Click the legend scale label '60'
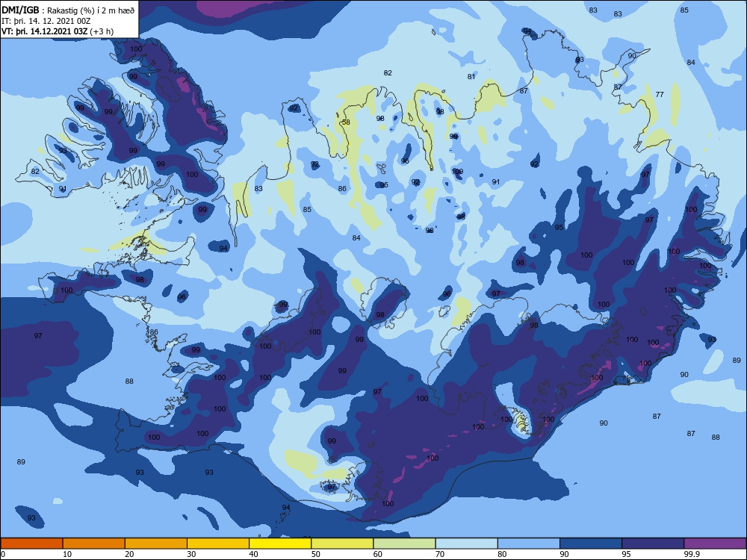This screenshot has width=747, height=560. click(378, 554)
